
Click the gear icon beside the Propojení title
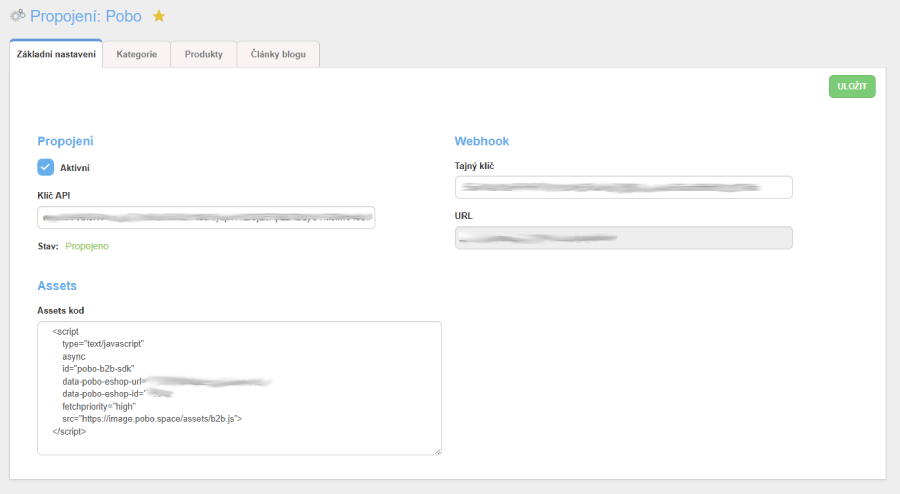[17, 16]
